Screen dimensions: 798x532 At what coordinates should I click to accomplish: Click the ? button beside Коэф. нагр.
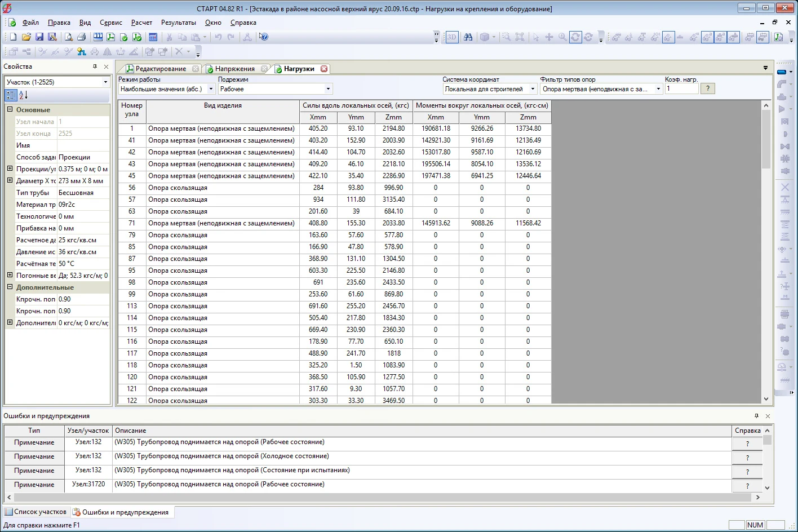[708, 88]
